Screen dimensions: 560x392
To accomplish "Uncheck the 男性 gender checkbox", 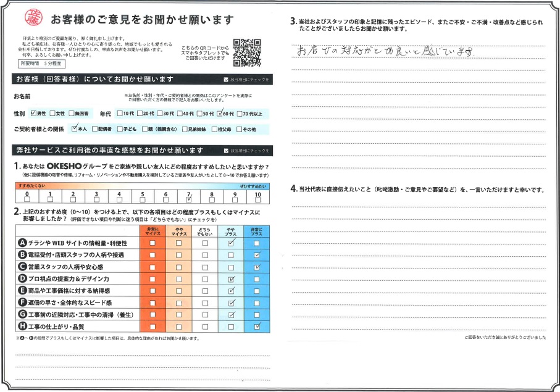I will 33,114.
